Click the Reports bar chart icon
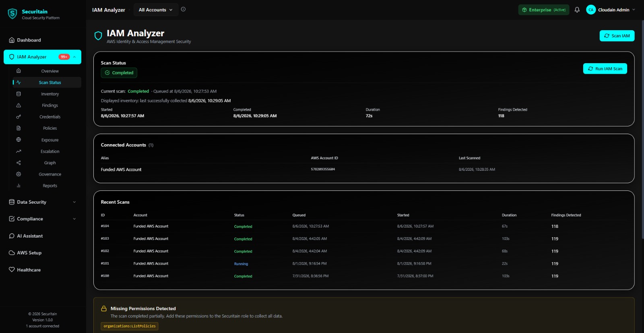Viewport: 644px width, 333px height. coord(19,186)
